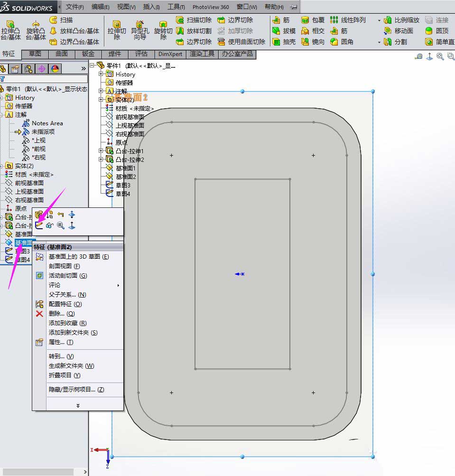This screenshot has height=476, width=455.
Task: Expand 注解 in the flyout feature tree
Action: 101,91
